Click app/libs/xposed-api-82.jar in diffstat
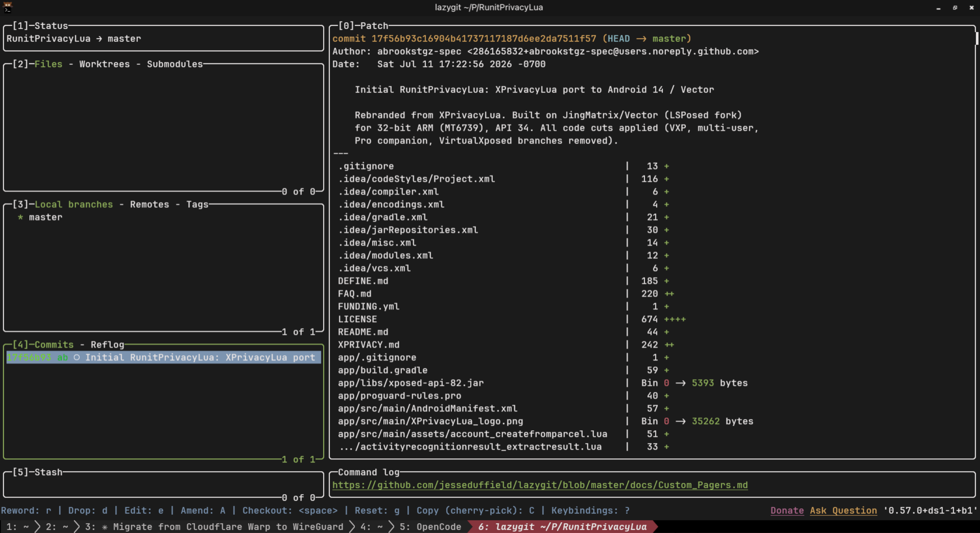This screenshot has width=980, height=533. (411, 383)
